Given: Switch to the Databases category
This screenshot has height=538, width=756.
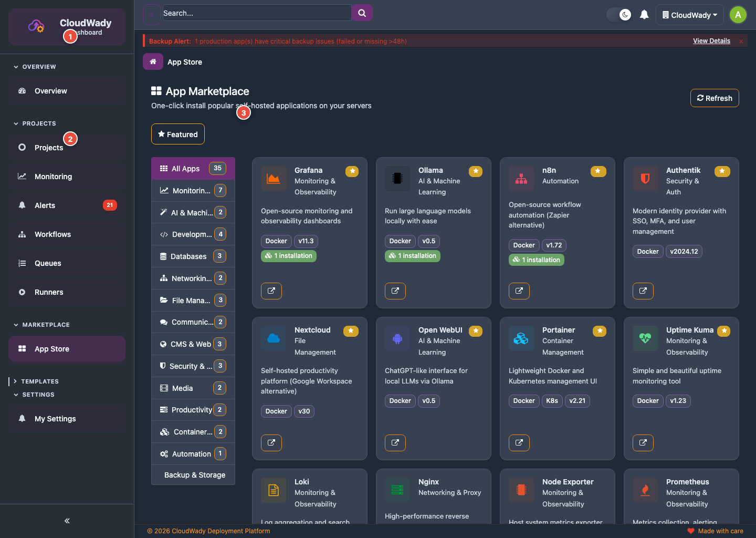Looking at the screenshot, I should click(x=186, y=256).
